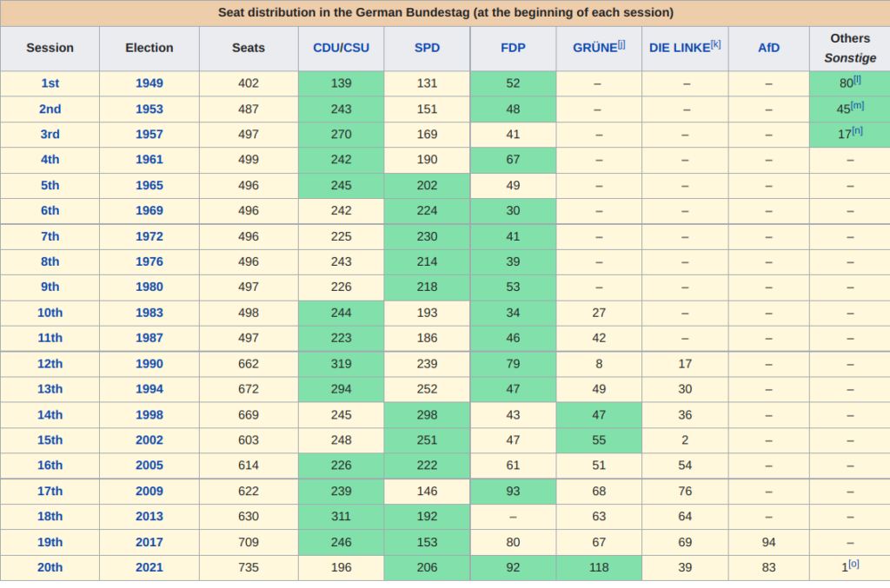This screenshot has width=890, height=588.
Task: Click the 12th session link
Action: coord(50,364)
